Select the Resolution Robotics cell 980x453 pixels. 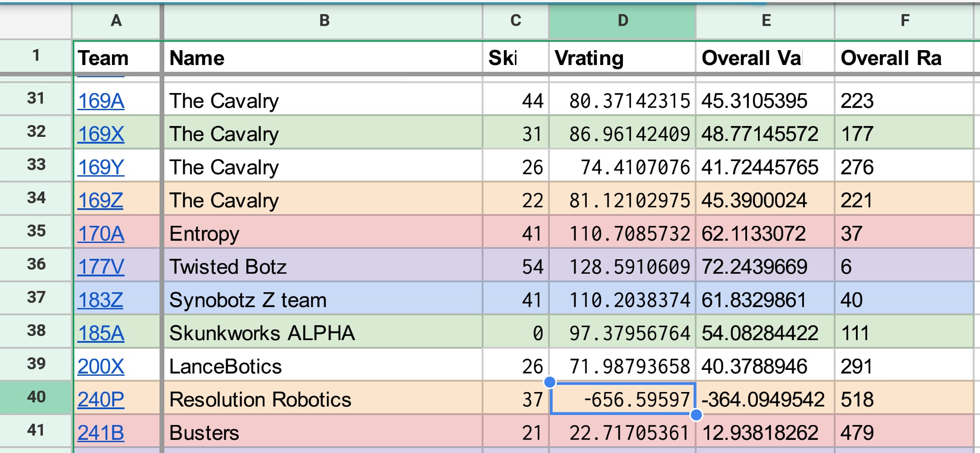[323, 398]
